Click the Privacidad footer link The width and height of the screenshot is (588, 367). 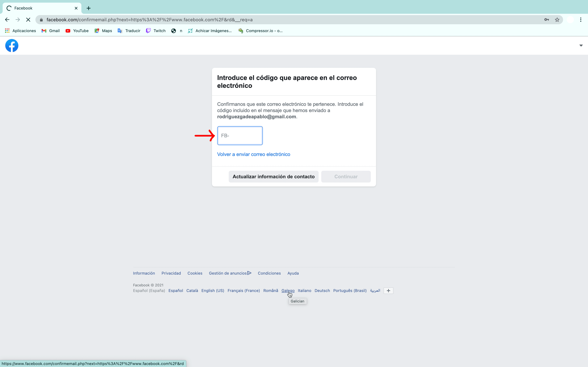[171, 273]
